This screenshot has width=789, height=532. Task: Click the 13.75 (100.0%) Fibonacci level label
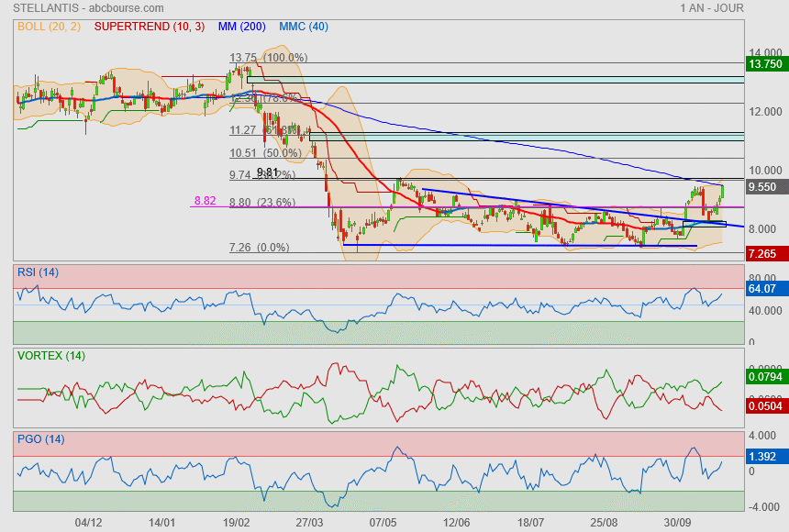pyautogui.click(x=268, y=57)
